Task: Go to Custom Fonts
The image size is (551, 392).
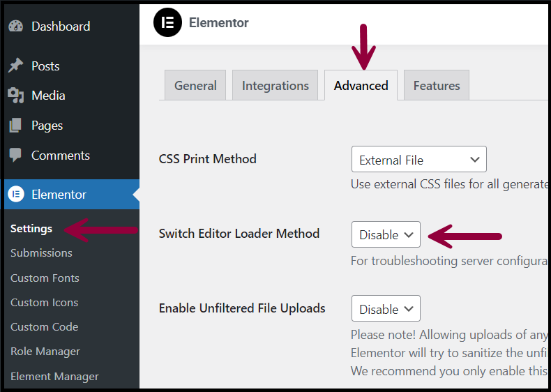Action: (45, 278)
